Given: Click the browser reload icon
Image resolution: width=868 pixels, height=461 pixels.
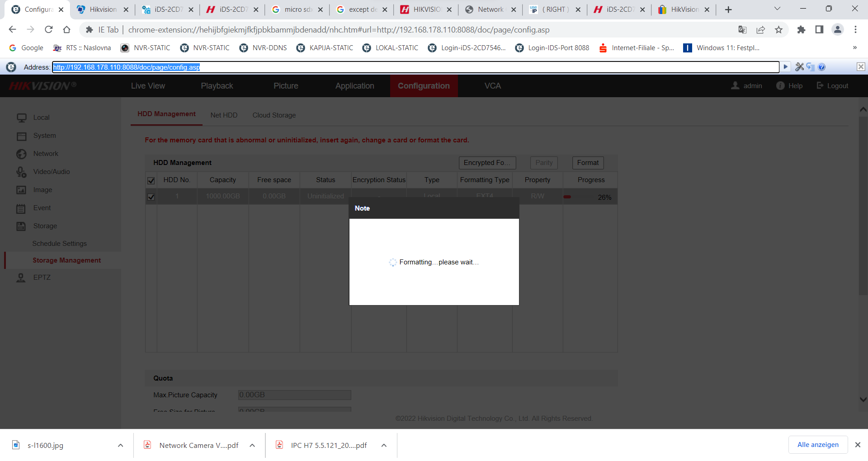Looking at the screenshot, I should point(49,30).
